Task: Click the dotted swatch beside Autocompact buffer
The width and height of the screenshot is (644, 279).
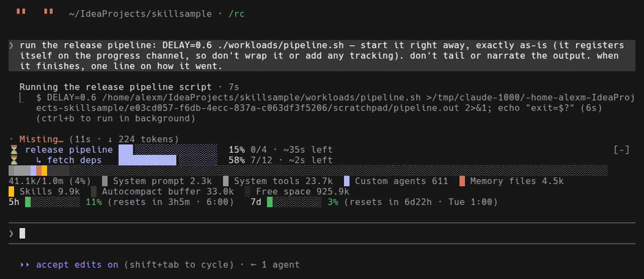Action: tap(94, 192)
